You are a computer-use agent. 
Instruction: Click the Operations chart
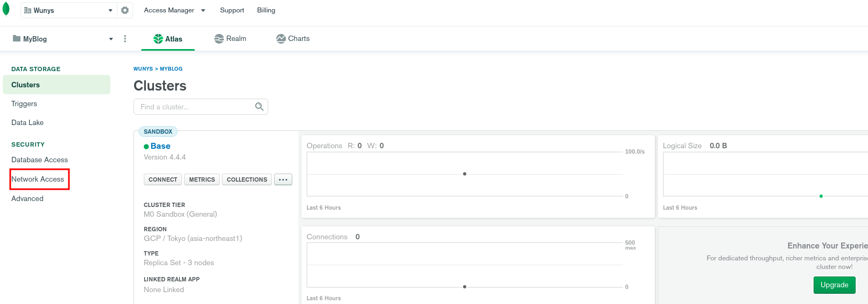coord(465,174)
